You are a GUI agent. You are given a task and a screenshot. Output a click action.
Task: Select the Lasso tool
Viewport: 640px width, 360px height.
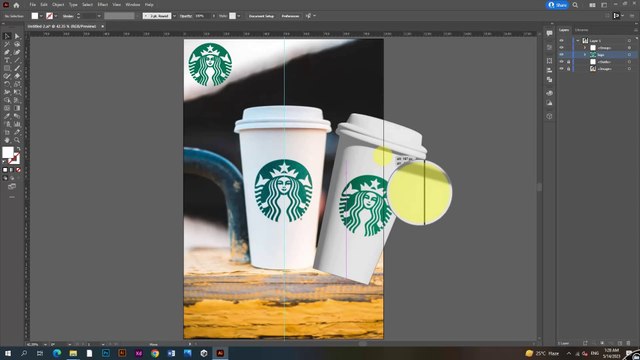[x=17, y=44]
